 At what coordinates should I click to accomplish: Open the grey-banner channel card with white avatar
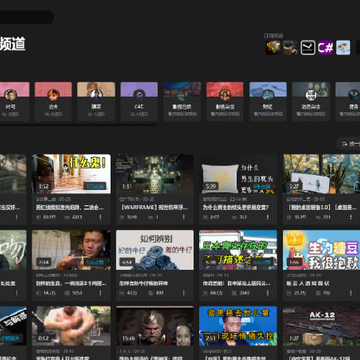311,102
